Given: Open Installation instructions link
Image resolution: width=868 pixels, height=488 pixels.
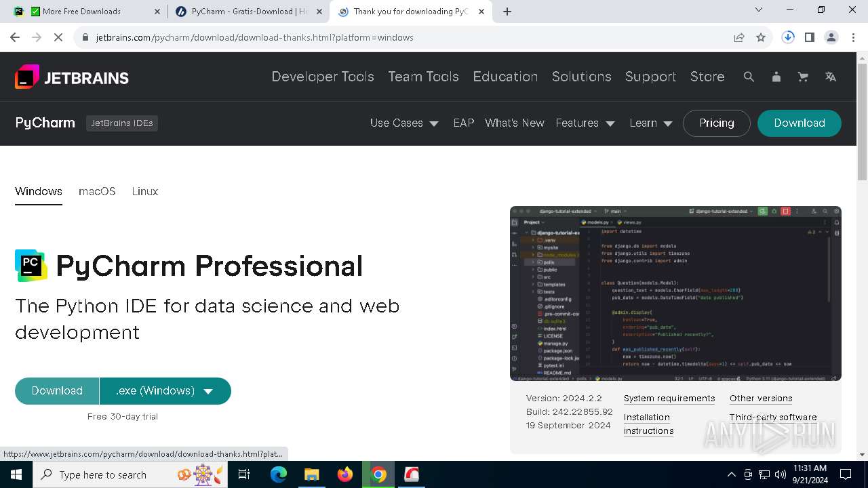Looking at the screenshot, I should point(649,424).
